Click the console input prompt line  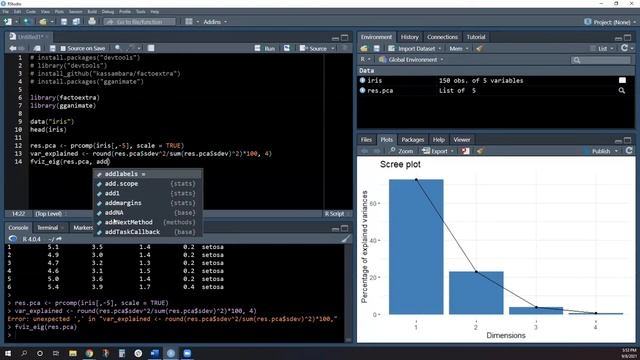click(176, 335)
